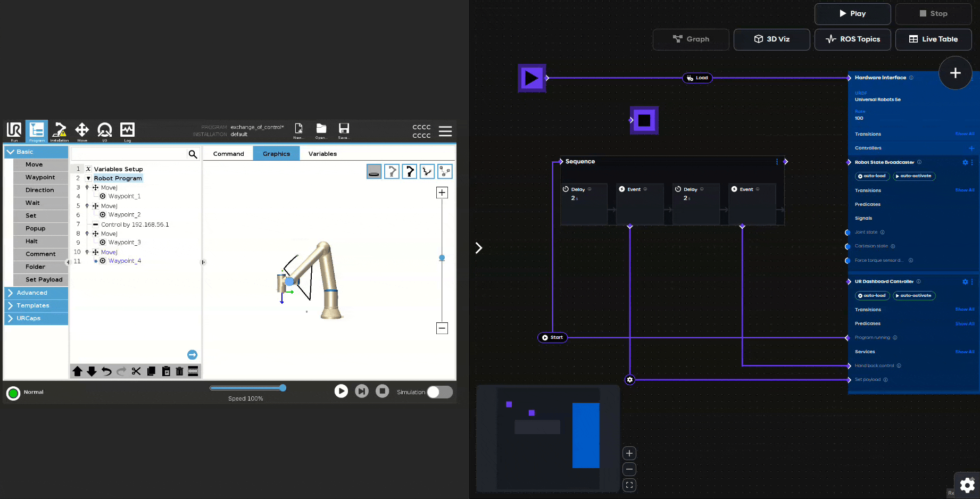Click the search magnifier icon
Screen dimensions: 980x499
193,154
